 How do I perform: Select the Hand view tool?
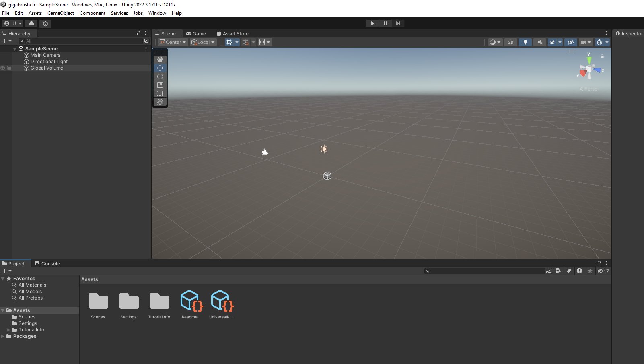tap(160, 60)
